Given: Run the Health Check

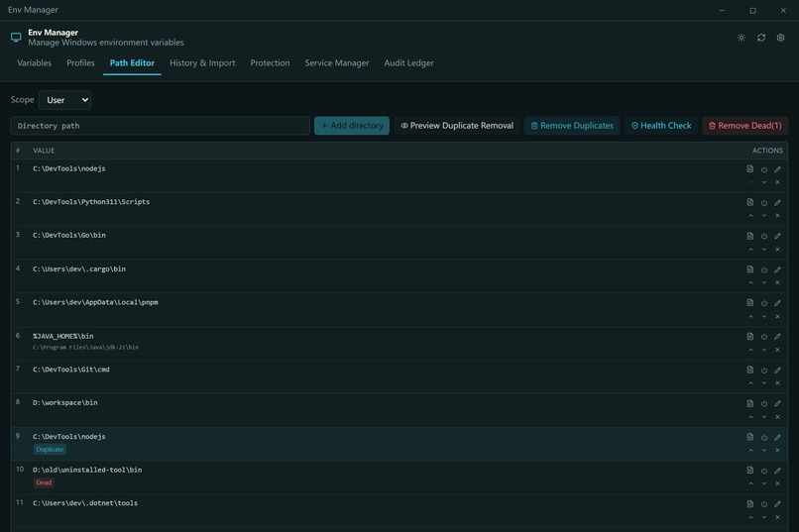Looking at the screenshot, I should coord(661,126).
